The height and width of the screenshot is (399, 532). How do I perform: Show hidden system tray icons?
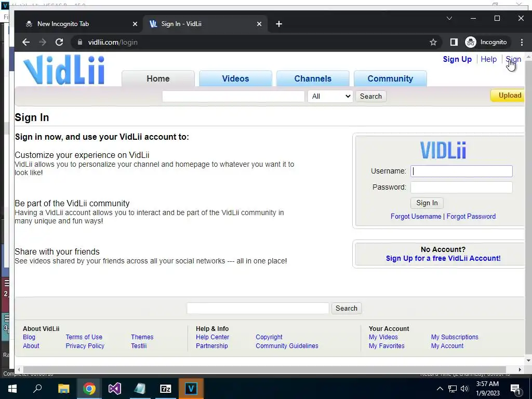pos(440,389)
